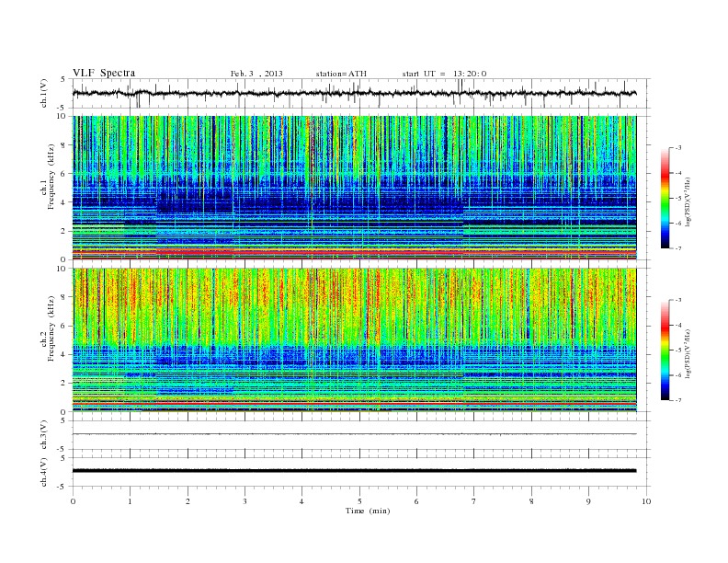Image resolution: width=728 pixels, height=563 pixels.
Task: Click the time axis tick label "9"
Action: [588, 501]
